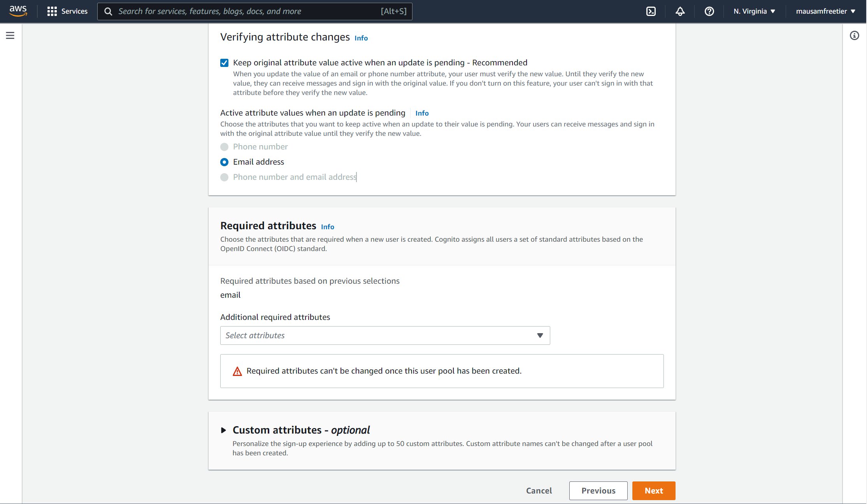Open the notifications bell
867x504 pixels.
[x=680, y=11]
